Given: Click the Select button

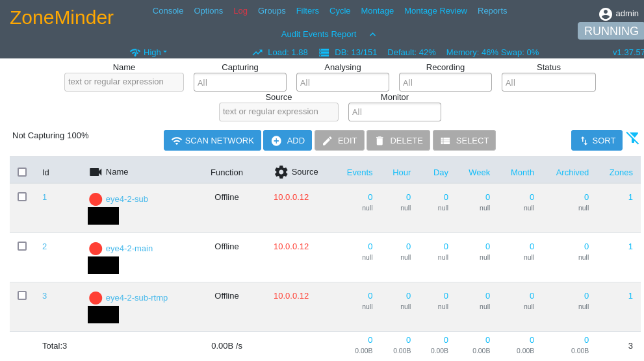Looking at the screenshot, I should click(464, 140).
